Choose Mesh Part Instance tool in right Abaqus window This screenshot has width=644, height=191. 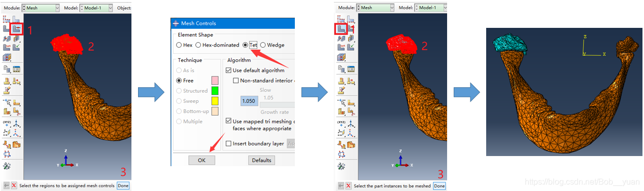point(341,29)
